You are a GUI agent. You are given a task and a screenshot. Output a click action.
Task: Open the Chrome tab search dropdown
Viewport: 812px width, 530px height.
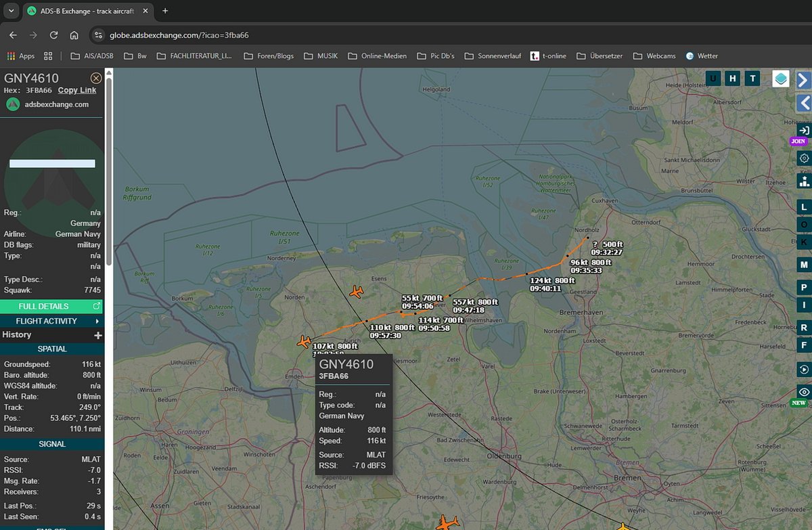[x=10, y=11]
